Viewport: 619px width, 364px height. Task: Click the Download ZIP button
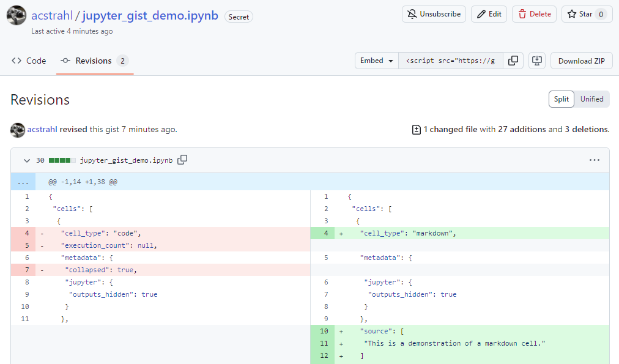581,61
